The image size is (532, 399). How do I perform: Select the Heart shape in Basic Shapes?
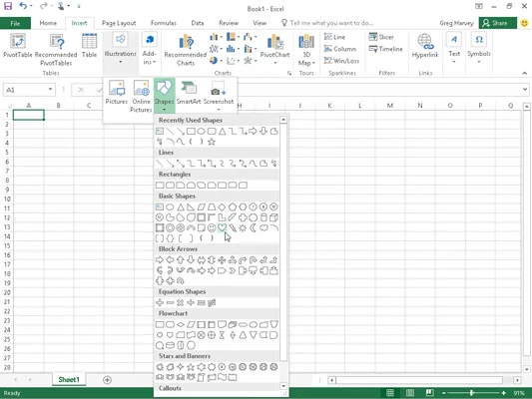pos(222,227)
